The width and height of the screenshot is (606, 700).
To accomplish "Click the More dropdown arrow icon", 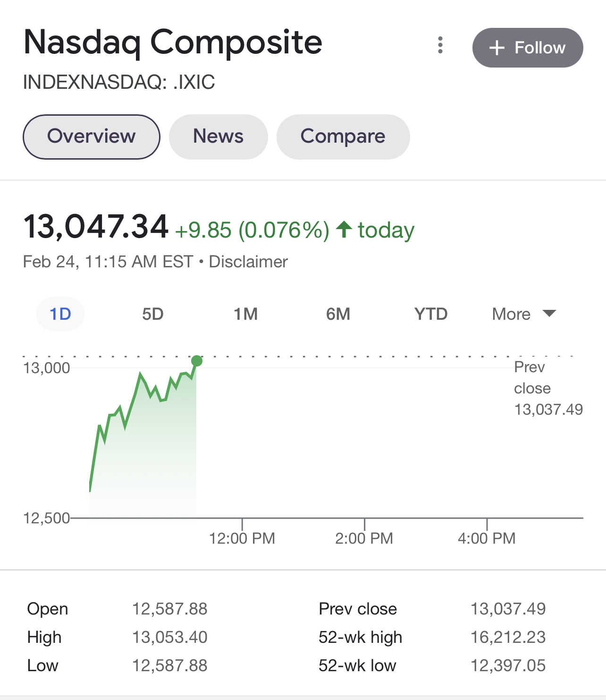I will (x=549, y=313).
